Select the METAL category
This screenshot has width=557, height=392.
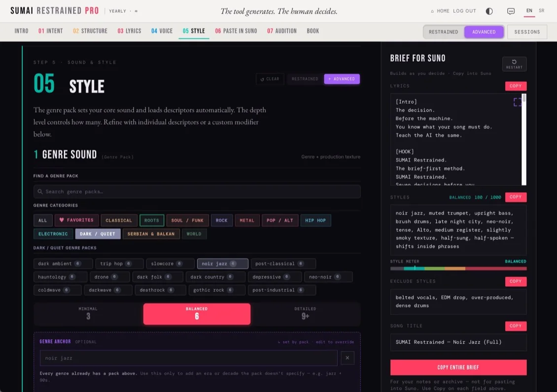[x=247, y=220]
